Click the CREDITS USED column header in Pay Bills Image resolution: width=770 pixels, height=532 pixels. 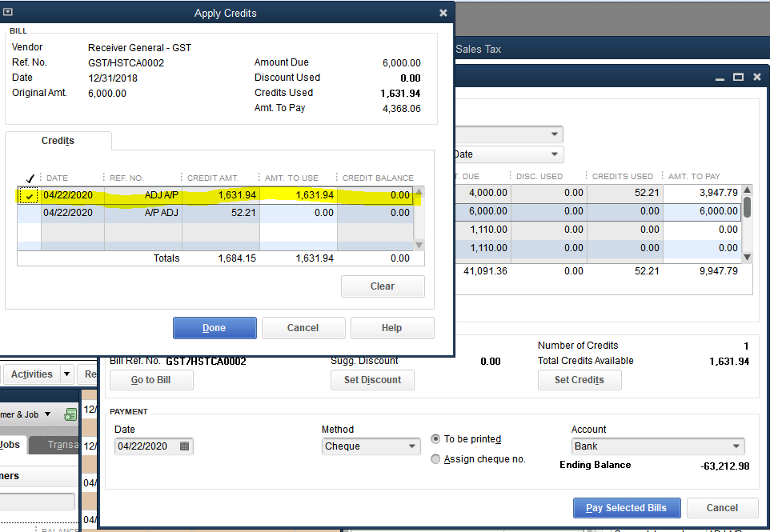click(x=622, y=177)
